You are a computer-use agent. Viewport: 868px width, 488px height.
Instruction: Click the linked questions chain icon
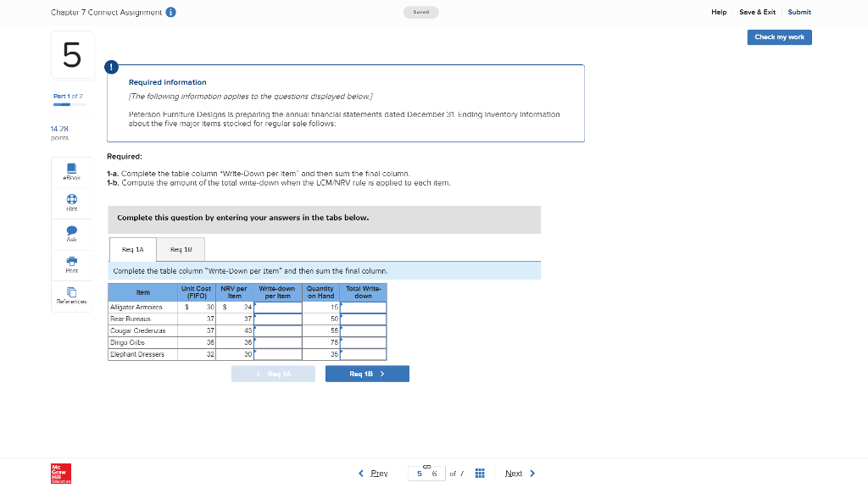click(427, 467)
